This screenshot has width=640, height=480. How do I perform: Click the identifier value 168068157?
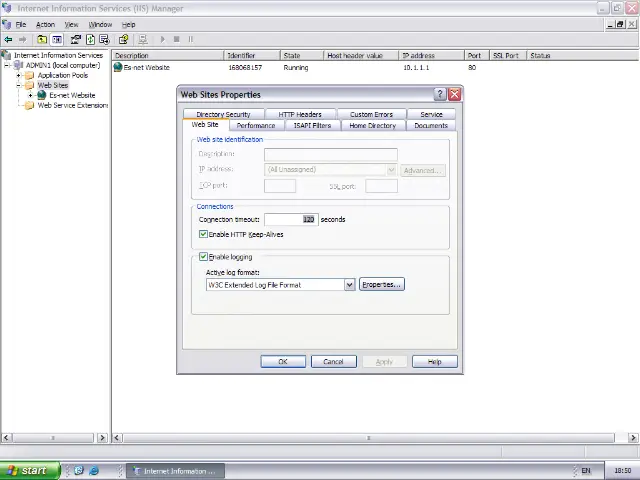[x=245, y=68]
